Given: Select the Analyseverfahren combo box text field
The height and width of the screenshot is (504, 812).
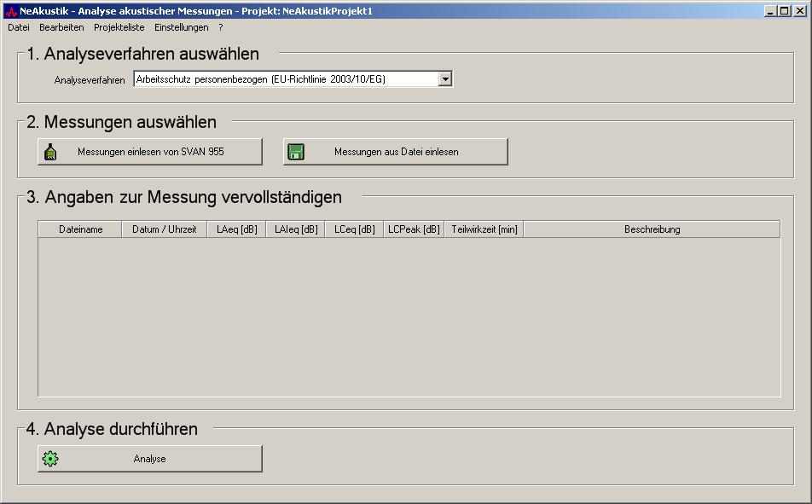Looking at the screenshot, I should coord(286,79).
